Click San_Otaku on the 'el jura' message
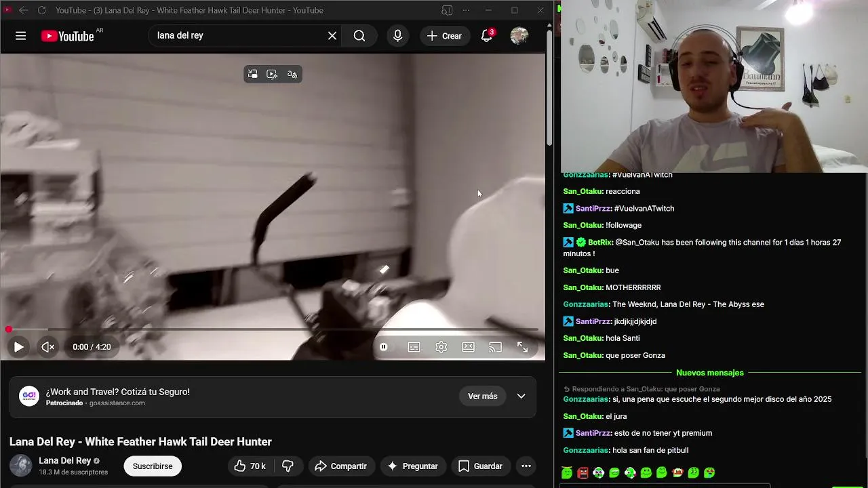The width and height of the screenshot is (868, 488). (583, 416)
